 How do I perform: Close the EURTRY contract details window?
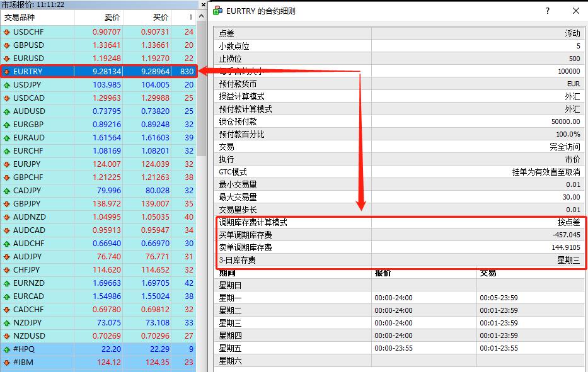pyautogui.click(x=575, y=11)
